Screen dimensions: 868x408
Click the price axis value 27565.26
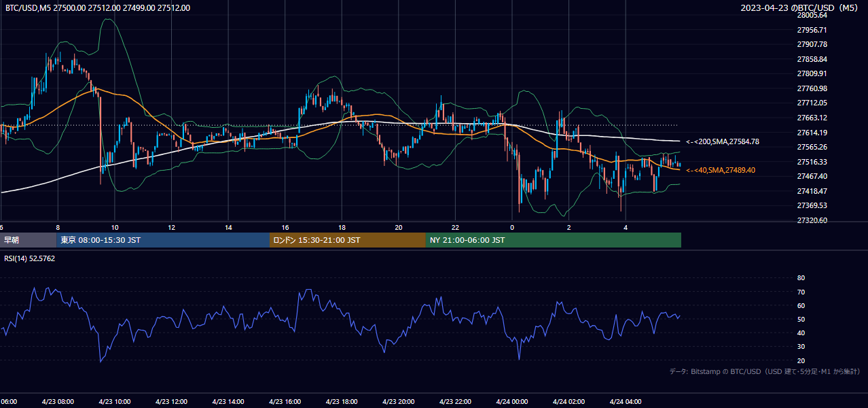point(812,147)
